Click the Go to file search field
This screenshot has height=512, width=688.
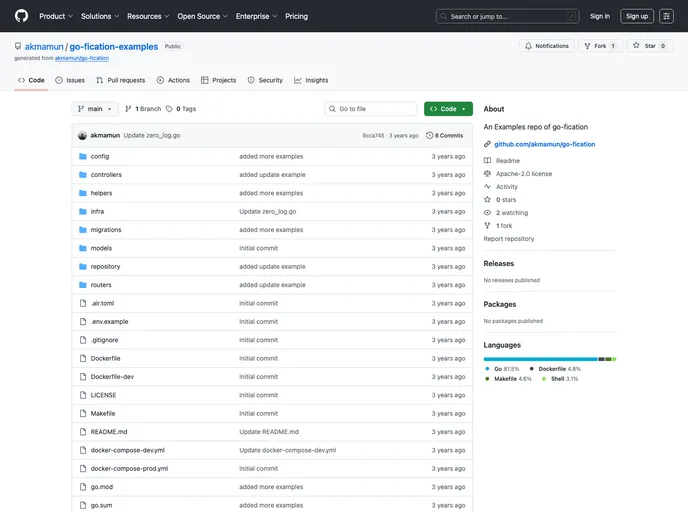[x=371, y=109]
